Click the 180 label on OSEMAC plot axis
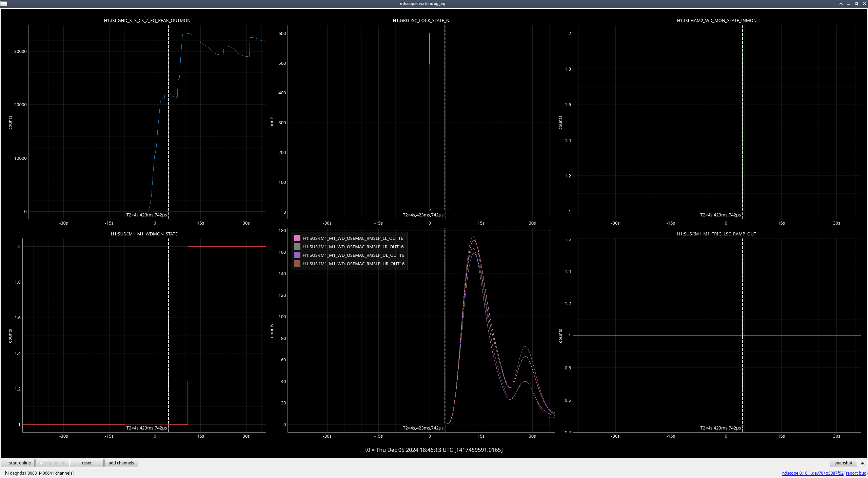The height and width of the screenshot is (478, 868). click(x=282, y=230)
